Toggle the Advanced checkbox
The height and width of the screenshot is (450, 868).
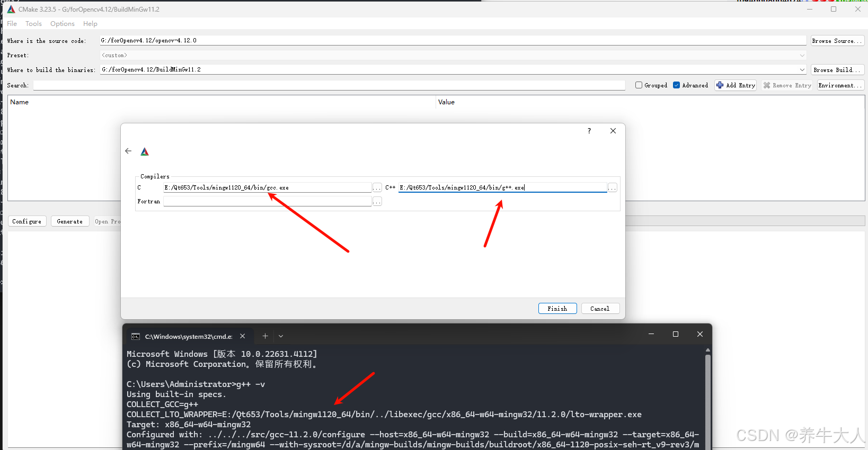point(677,85)
